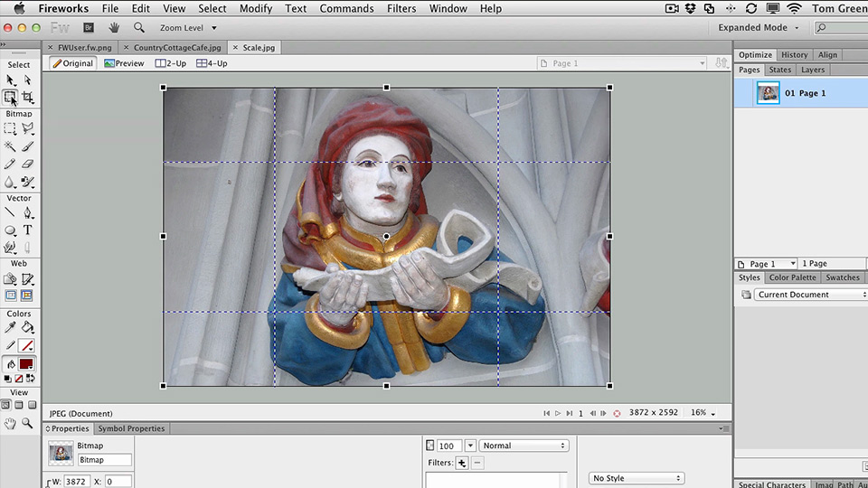Switch to Full Screen mode
The image size is (868, 488).
point(33,405)
